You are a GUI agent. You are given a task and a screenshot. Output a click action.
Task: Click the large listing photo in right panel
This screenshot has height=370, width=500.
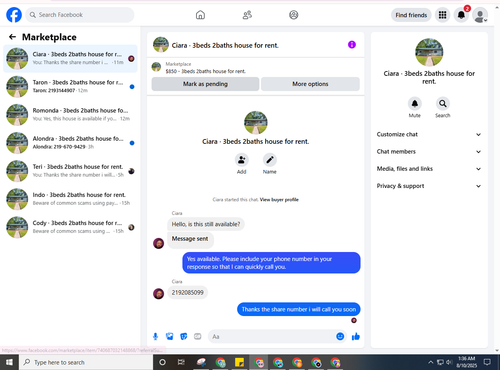[429, 52]
